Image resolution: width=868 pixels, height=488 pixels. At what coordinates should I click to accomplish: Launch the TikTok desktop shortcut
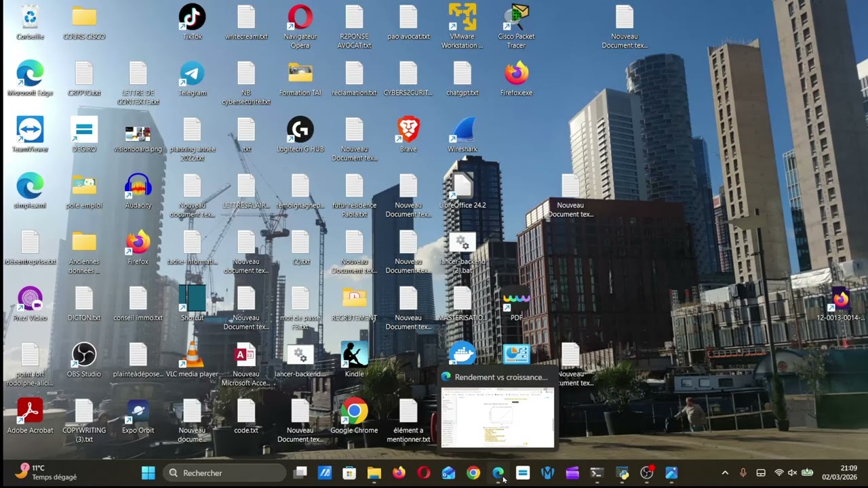[192, 22]
